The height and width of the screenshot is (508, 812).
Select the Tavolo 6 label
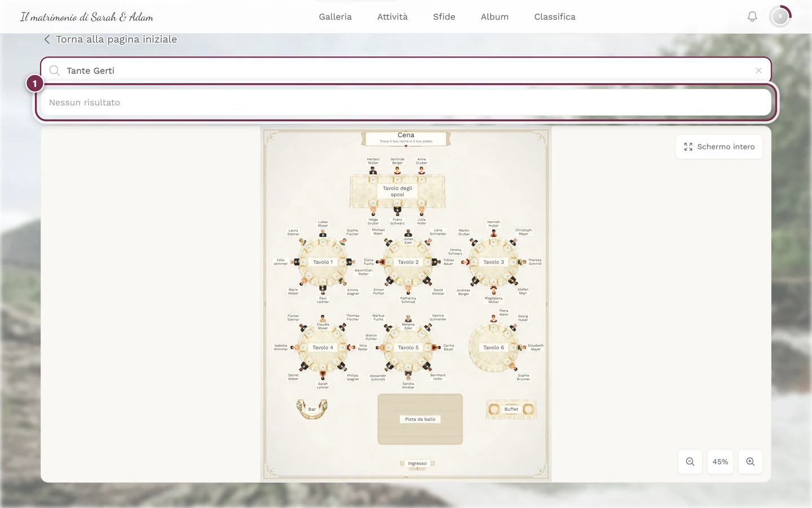coord(493,348)
